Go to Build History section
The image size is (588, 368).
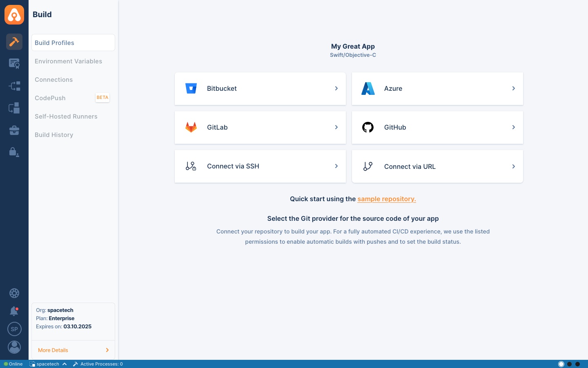pos(54,135)
